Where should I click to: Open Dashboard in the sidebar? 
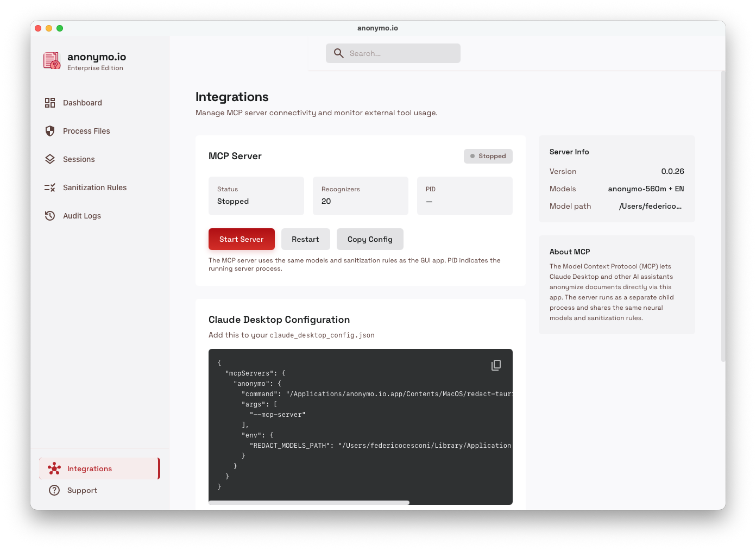[99, 103]
